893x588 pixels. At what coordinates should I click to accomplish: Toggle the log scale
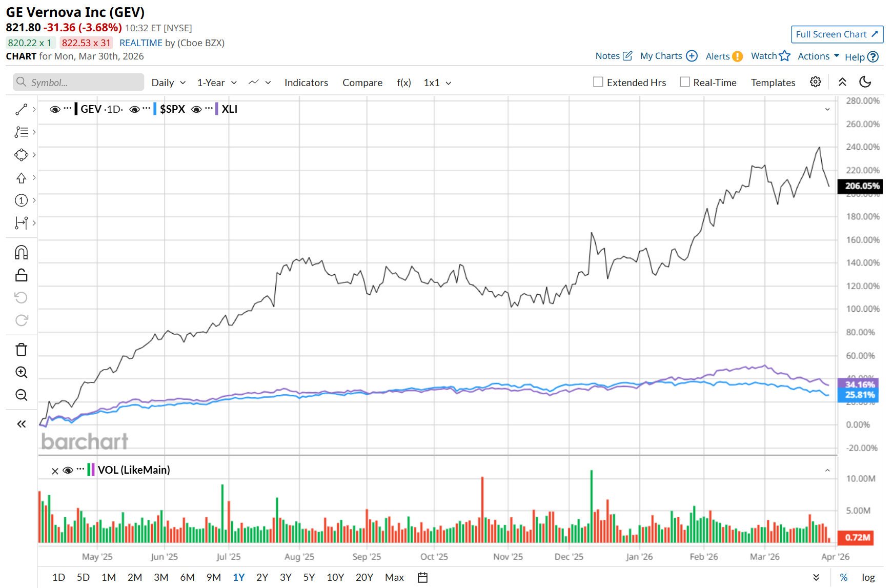[868, 577]
